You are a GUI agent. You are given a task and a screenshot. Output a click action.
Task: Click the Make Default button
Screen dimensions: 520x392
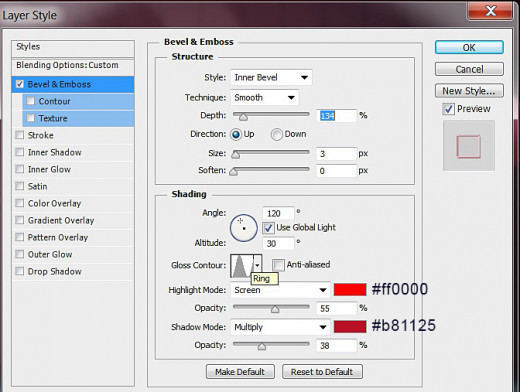coord(240,372)
